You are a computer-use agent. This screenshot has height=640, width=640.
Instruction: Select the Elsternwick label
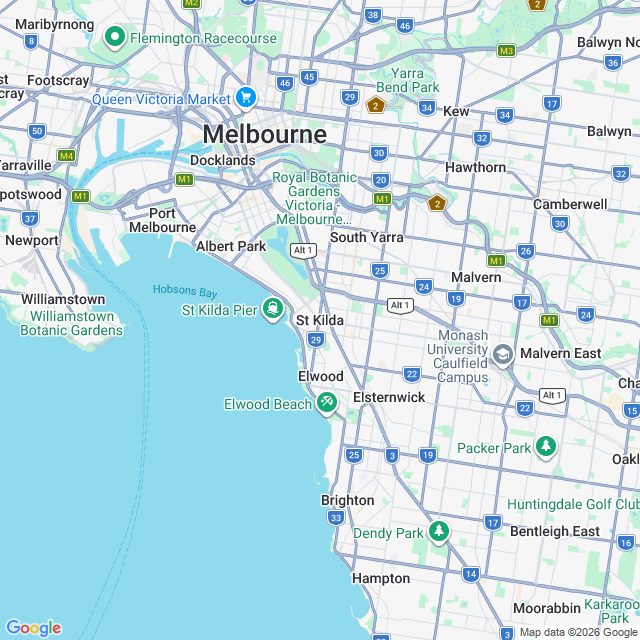[389, 397]
